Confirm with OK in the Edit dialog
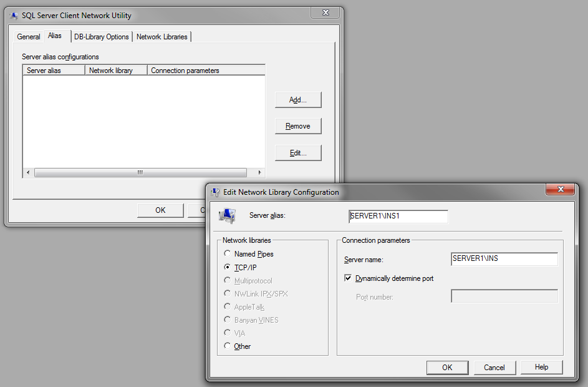Screen dimensions: 588x387 click(447, 367)
